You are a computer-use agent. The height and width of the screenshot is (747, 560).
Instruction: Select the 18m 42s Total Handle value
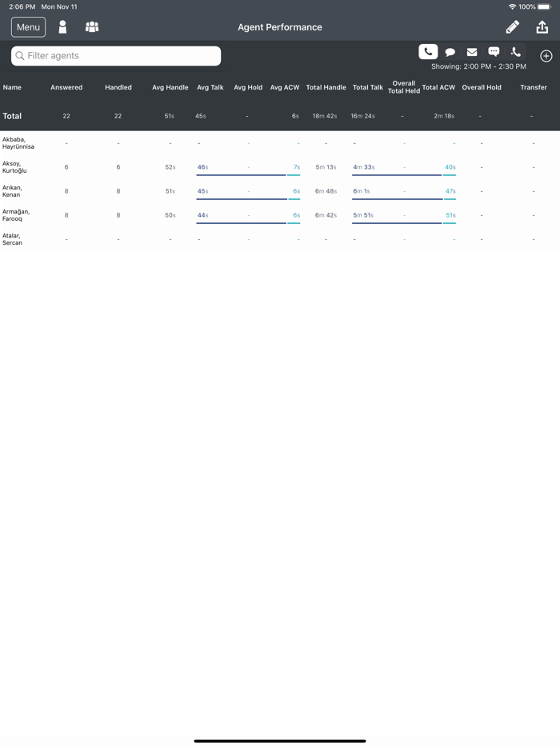325,116
